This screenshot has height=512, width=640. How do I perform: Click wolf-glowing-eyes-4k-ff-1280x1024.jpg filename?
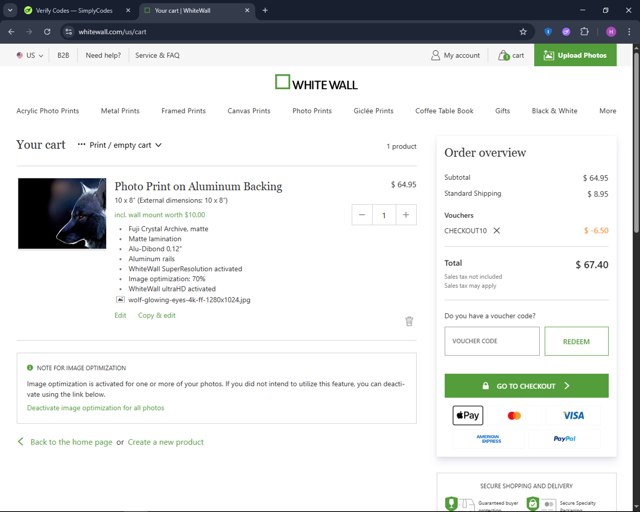(x=189, y=300)
